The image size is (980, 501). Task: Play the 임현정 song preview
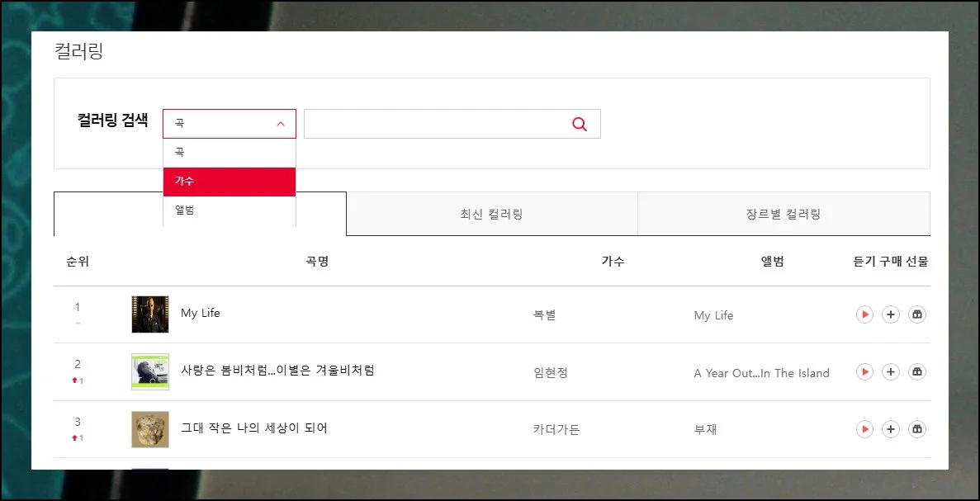pos(864,372)
